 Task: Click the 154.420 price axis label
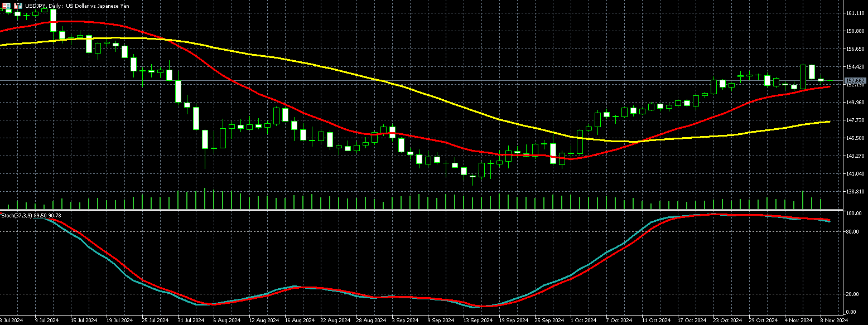tap(855, 66)
